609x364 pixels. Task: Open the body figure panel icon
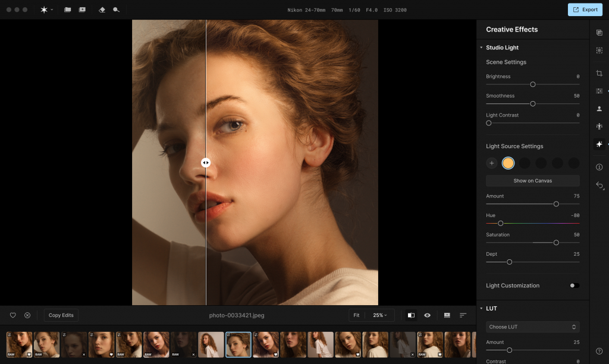click(599, 126)
